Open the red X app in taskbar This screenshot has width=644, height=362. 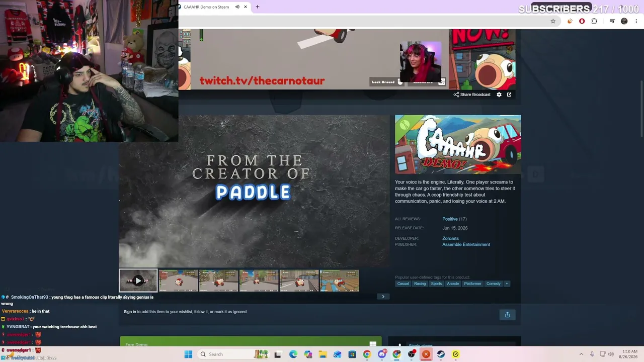pos(426,354)
